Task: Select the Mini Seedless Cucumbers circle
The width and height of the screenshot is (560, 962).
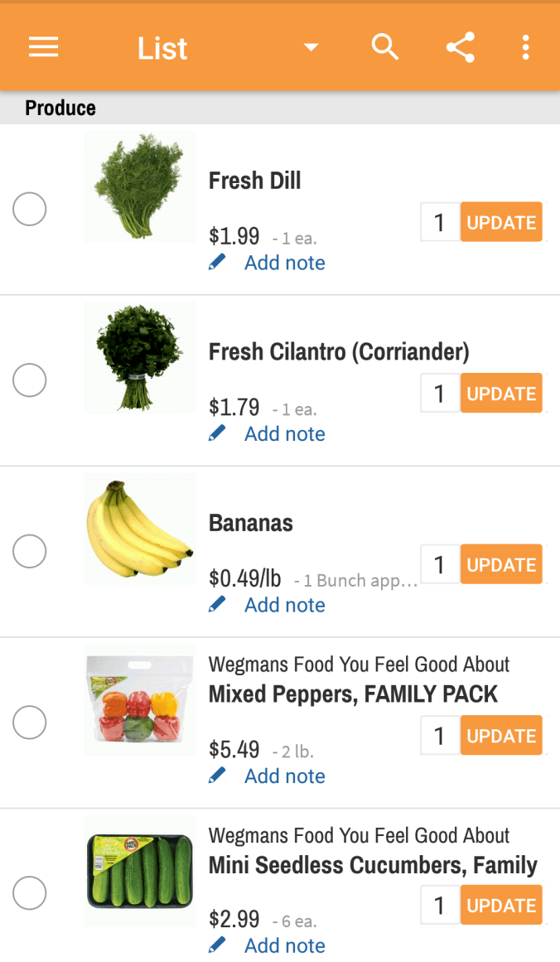Action: [x=30, y=893]
